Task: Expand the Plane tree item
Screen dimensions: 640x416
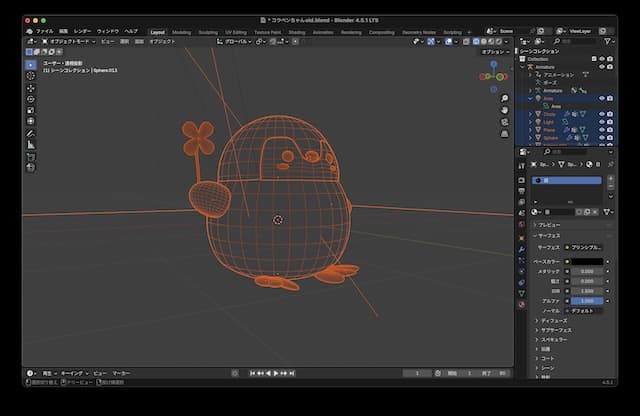Action: point(531,130)
